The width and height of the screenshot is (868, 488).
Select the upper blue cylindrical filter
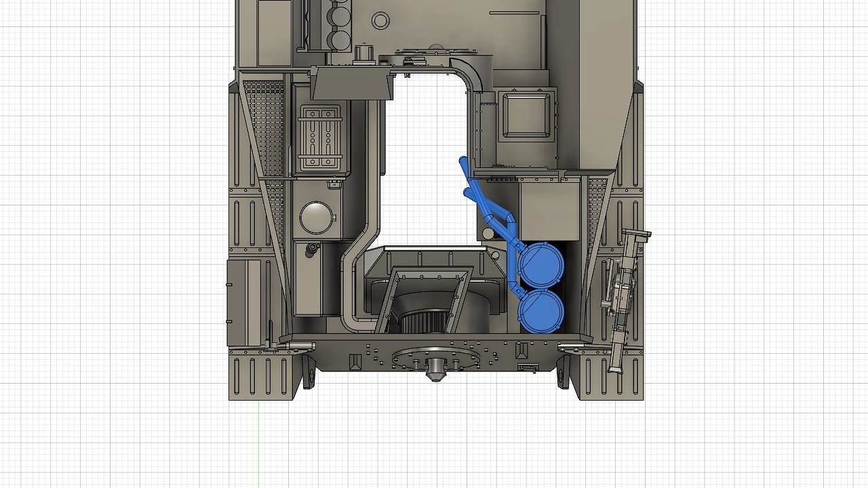tap(540, 264)
